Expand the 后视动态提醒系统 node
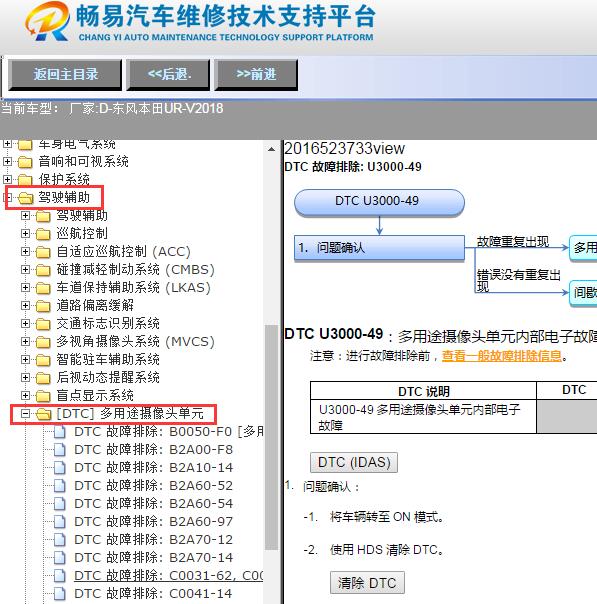Viewport: 597px width, 604px height. [25, 377]
